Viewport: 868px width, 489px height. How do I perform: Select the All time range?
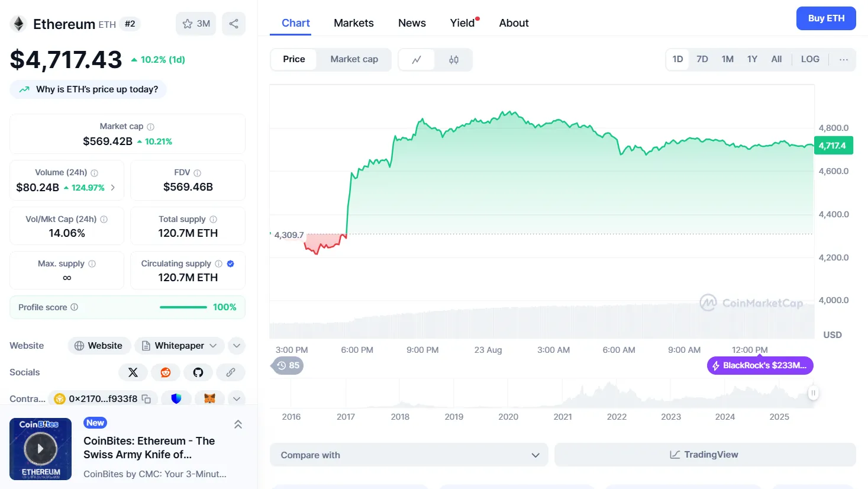tap(777, 59)
